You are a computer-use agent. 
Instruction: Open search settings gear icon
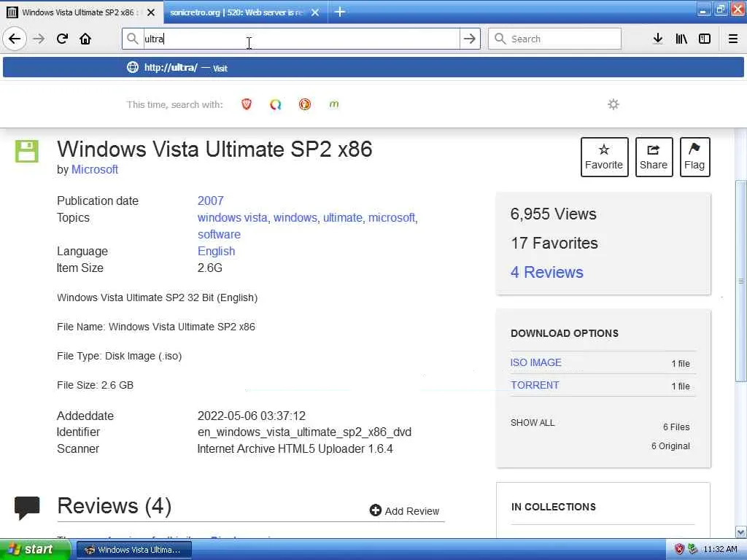coord(614,104)
